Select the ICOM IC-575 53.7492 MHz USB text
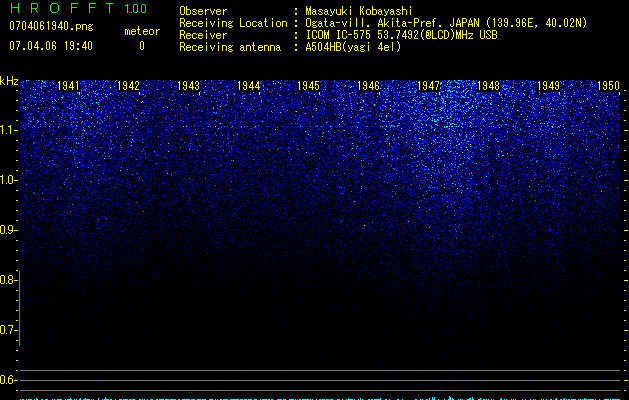Screen dimensions: 629x400 point(401,35)
